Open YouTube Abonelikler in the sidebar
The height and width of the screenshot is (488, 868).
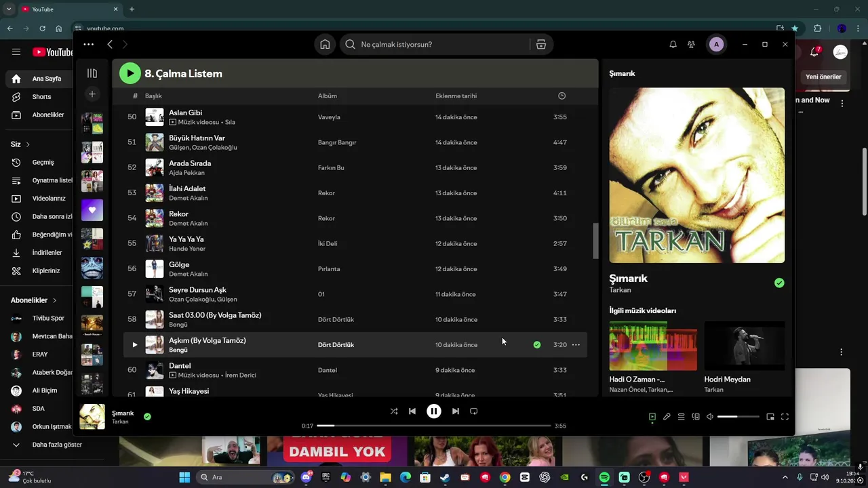(37, 115)
